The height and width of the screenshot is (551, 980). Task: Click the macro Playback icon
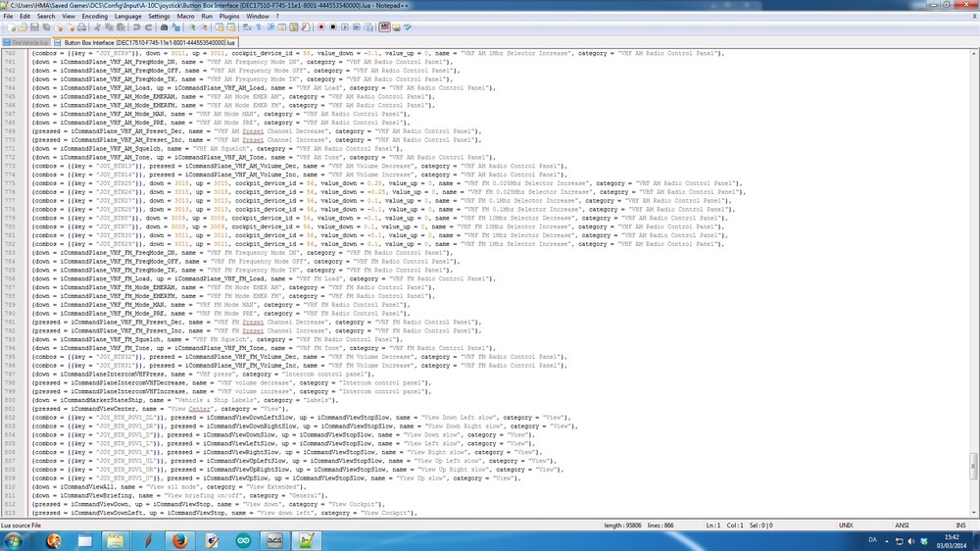pos(345,27)
